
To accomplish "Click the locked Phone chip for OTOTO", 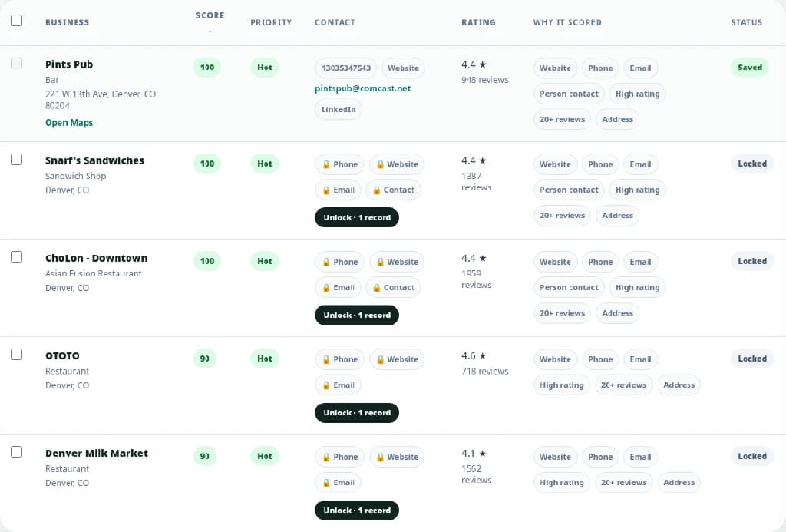I will click(340, 359).
